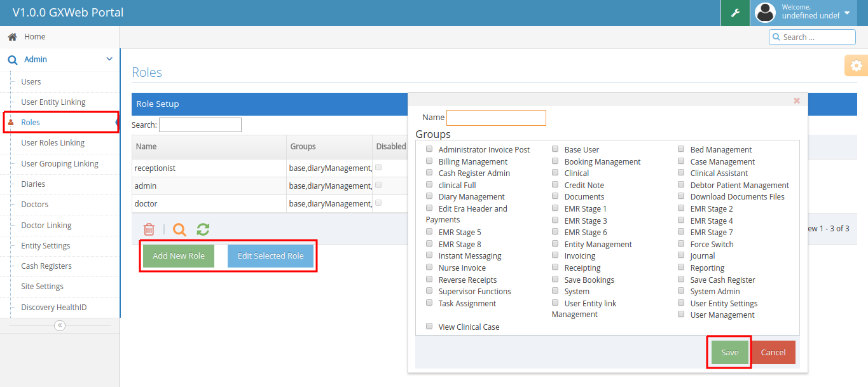This screenshot has width=868, height=387.
Task: Click the Home icon in sidebar
Action: pyautogui.click(x=12, y=37)
